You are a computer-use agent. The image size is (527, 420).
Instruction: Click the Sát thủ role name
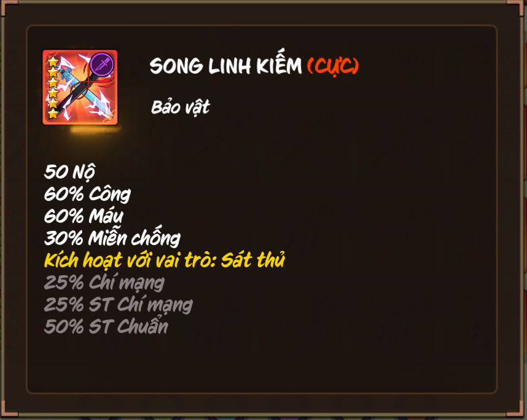tap(252, 260)
